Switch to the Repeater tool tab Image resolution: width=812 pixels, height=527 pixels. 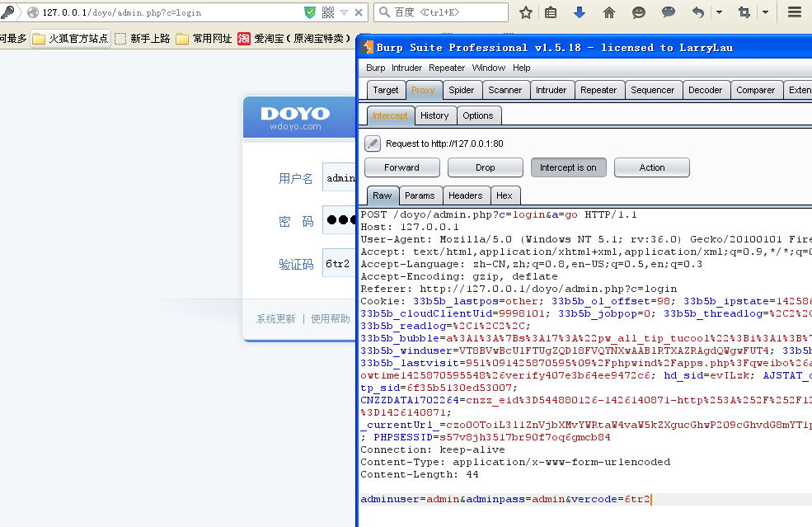pyautogui.click(x=598, y=90)
